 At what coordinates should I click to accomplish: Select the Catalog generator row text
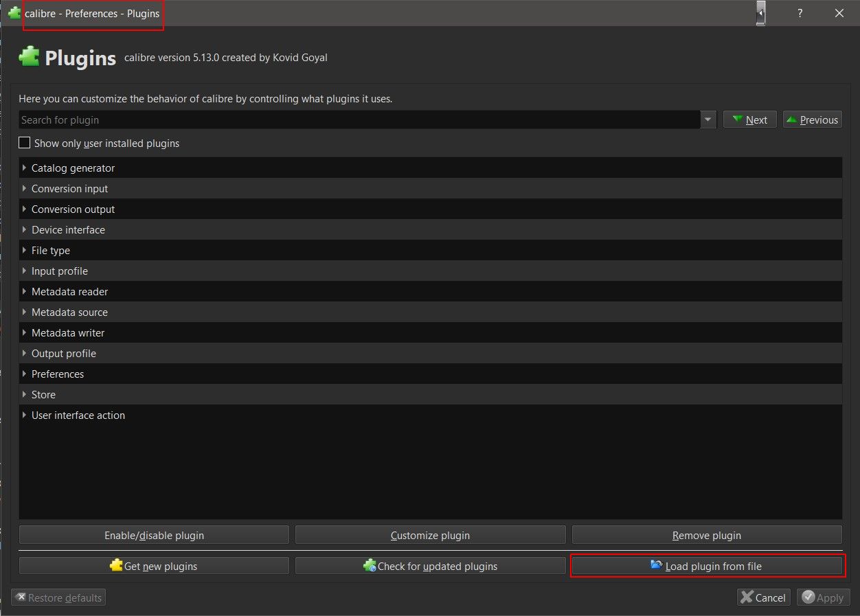coord(73,168)
